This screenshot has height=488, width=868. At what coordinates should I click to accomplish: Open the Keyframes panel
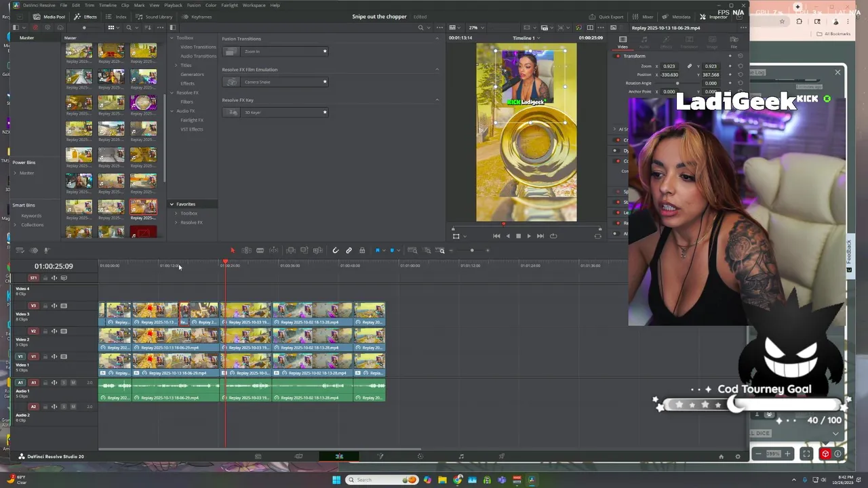(197, 16)
